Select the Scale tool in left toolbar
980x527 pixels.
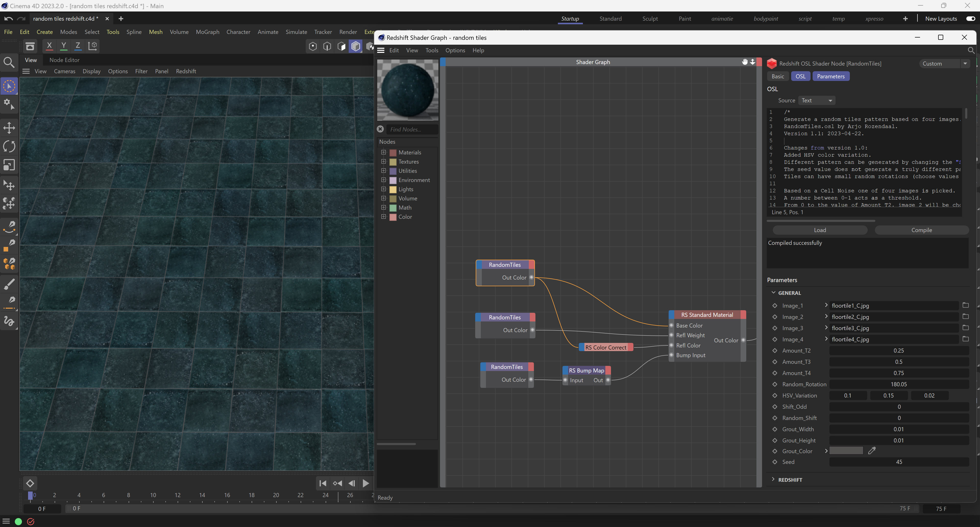tap(9, 165)
